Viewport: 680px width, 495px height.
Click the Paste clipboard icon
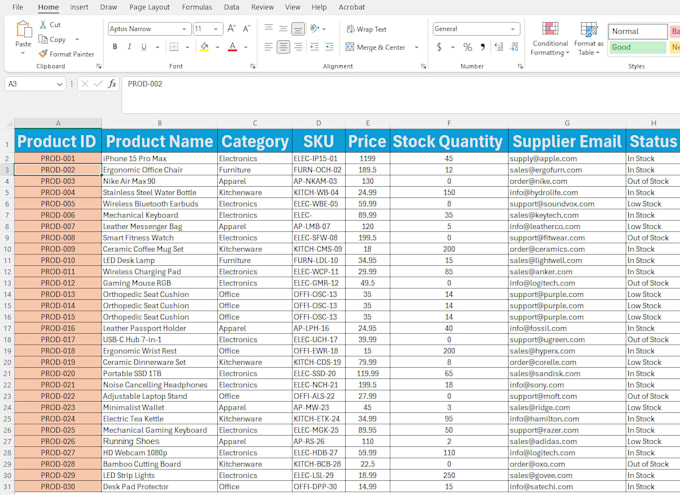[23, 30]
